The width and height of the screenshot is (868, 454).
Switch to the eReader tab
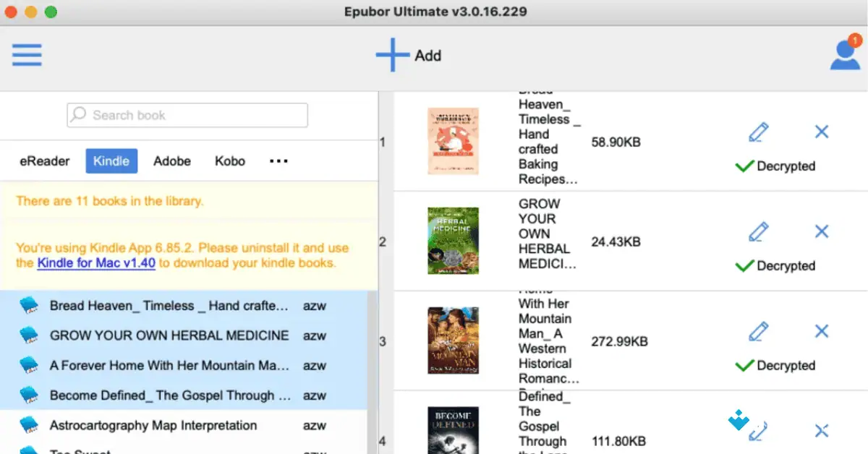click(44, 160)
